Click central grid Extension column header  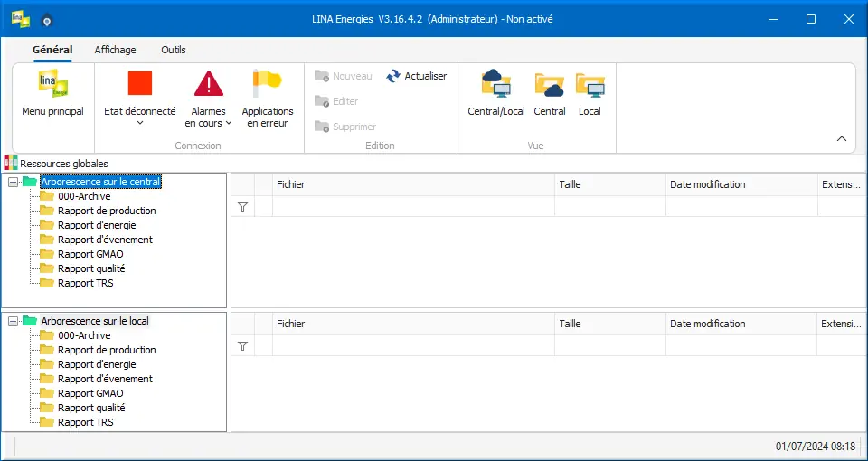coord(843,184)
